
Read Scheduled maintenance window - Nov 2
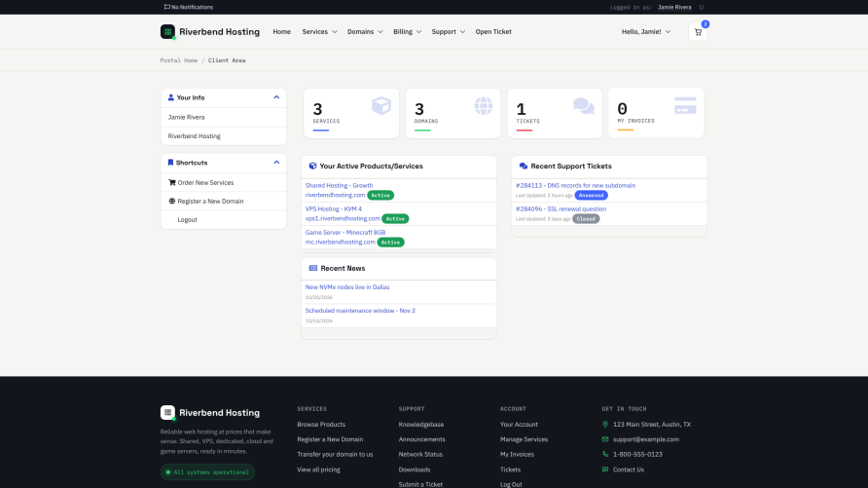tap(360, 311)
